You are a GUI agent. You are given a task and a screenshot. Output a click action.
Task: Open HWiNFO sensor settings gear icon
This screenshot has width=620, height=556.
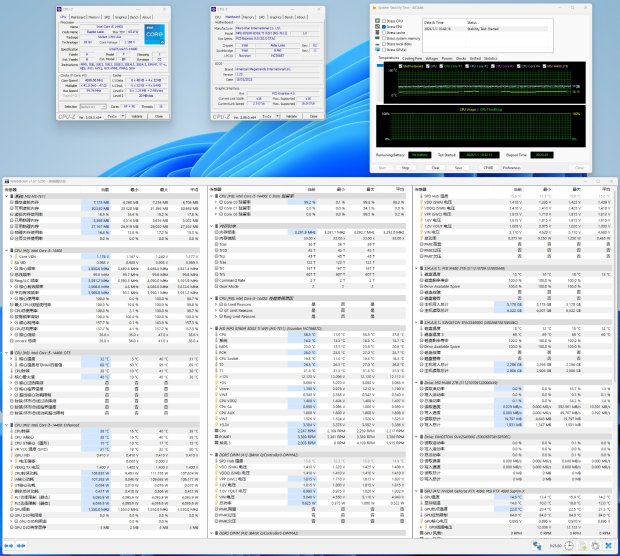click(595, 546)
